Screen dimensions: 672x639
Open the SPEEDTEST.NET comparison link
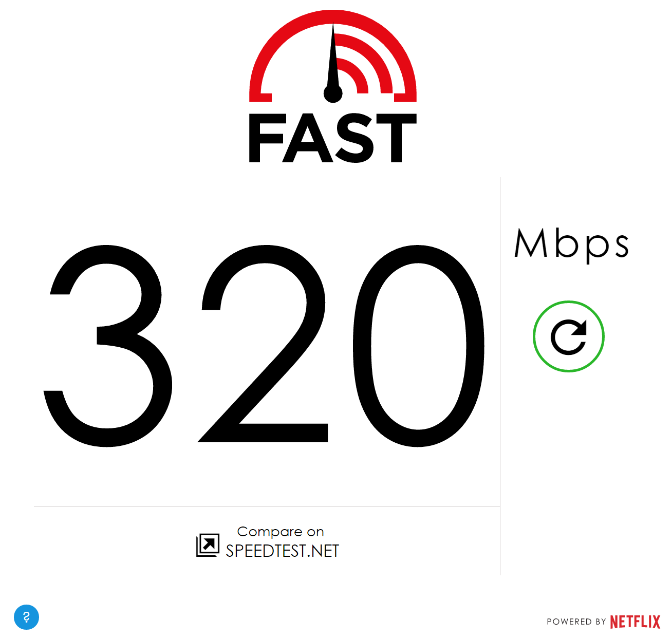(283, 551)
